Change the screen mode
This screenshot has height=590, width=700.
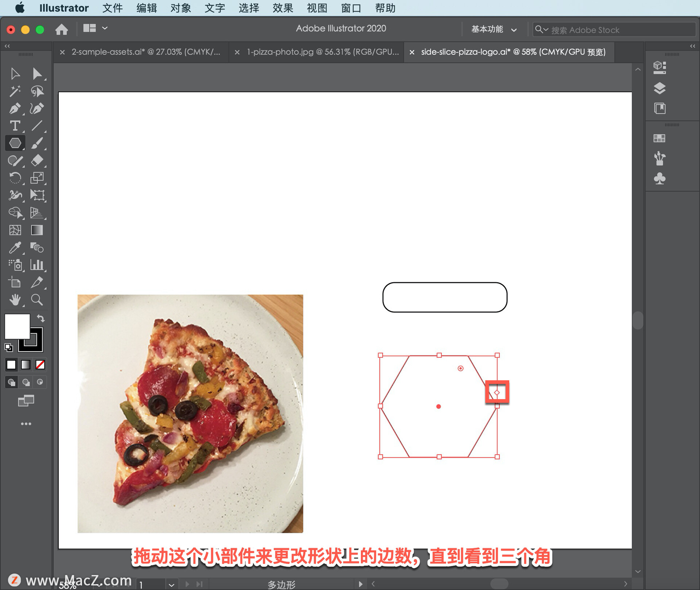(x=26, y=401)
